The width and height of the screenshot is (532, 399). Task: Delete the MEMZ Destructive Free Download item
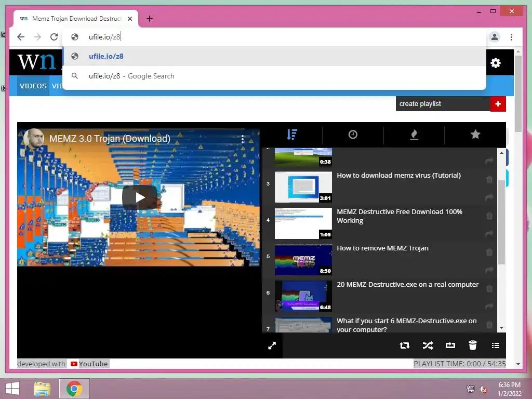click(x=489, y=216)
